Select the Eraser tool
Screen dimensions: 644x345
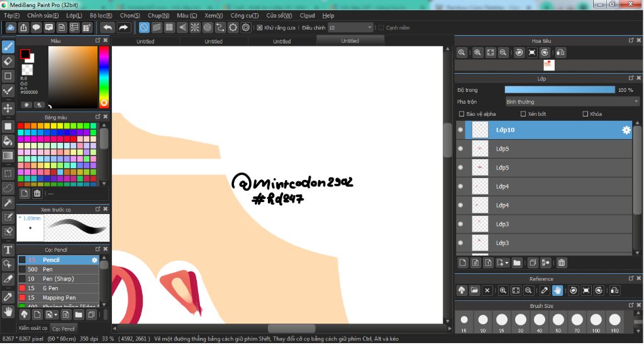(8, 61)
